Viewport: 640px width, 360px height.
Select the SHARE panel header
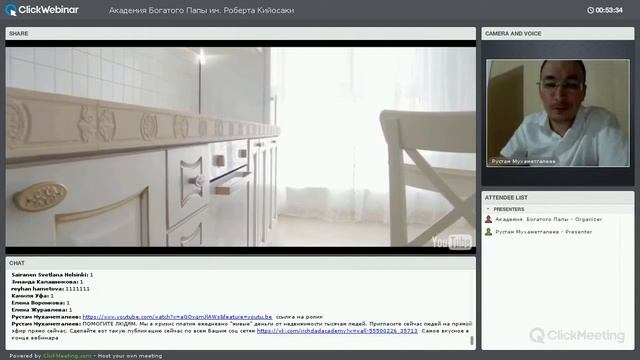point(240,33)
